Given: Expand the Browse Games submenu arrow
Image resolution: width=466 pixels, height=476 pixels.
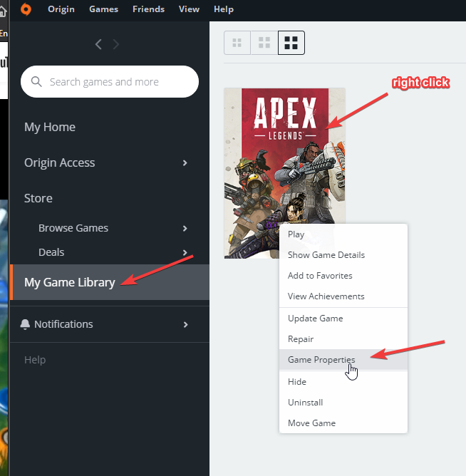Looking at the screenshot, I should pyautogui.click(x=185, y=228).
